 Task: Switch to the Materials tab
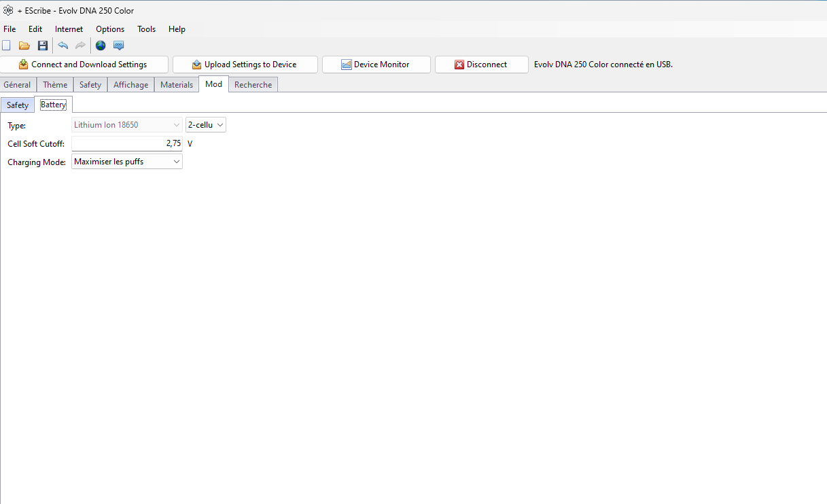177,85
